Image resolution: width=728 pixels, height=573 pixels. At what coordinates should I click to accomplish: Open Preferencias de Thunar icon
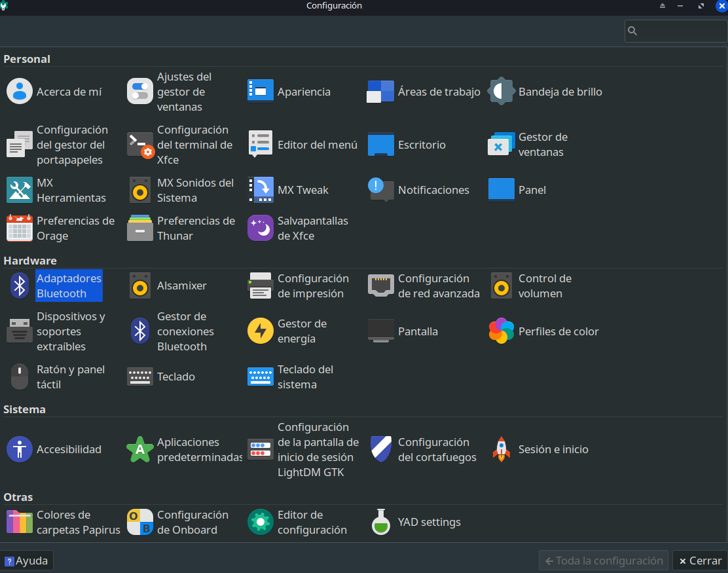(139, 228)
